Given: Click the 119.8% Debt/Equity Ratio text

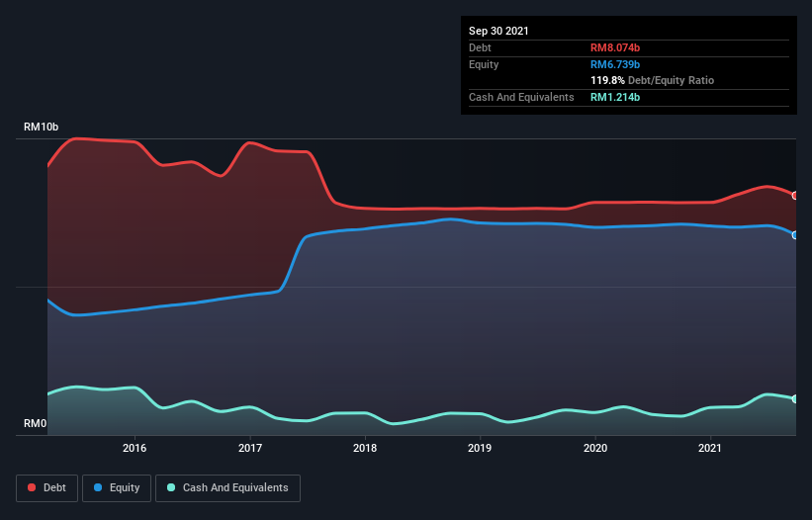Looking at the screenshot, I should [652, 80].
